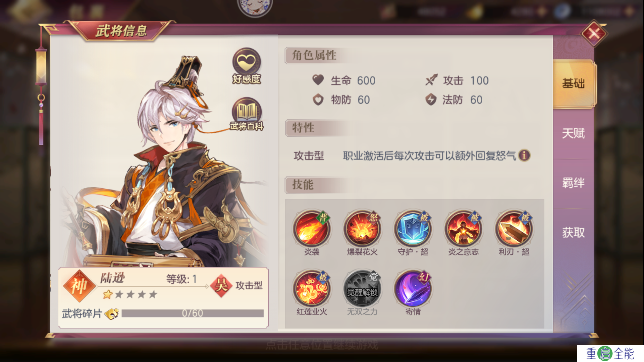Select the 守护·超 shield skill icon
The height and width of the screenshot is (362, 644).
tap(413, 229)
